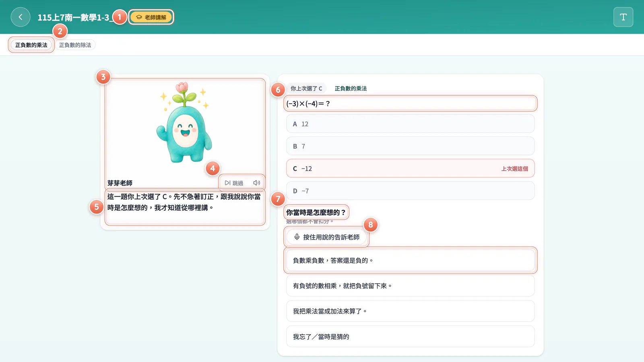644x362 pixels.
Task: Skip the narration with 跳過
Action: coord(234,183)
